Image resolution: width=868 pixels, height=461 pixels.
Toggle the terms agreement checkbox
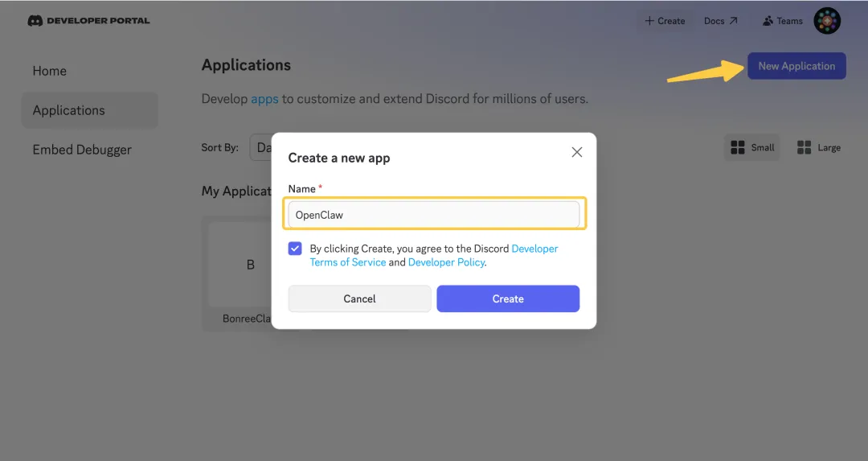click(x=295, y=249)
